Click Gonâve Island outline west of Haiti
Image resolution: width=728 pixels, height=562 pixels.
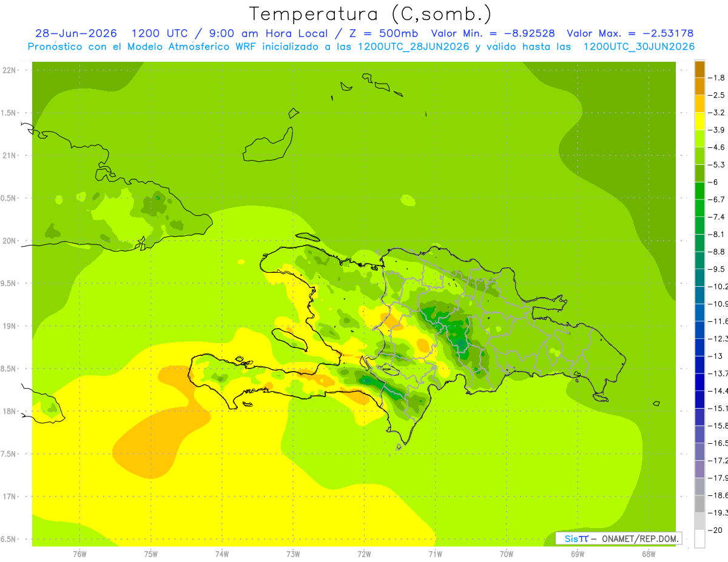click(x=291, y=340)
